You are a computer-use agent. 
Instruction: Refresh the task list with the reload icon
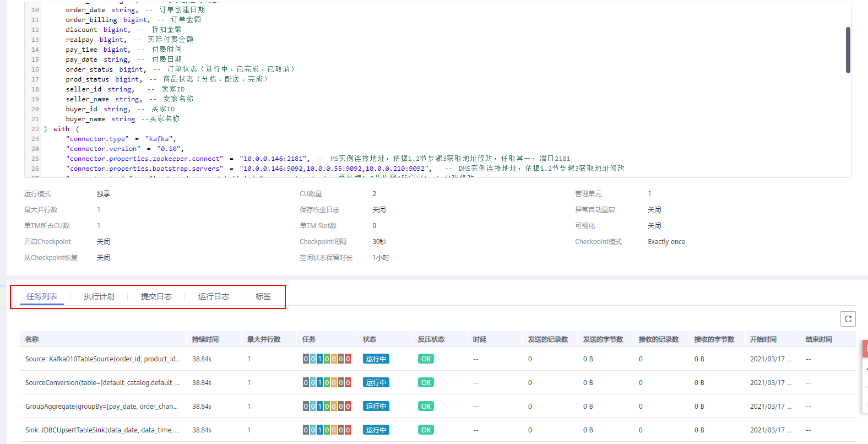tap(848, 319)
